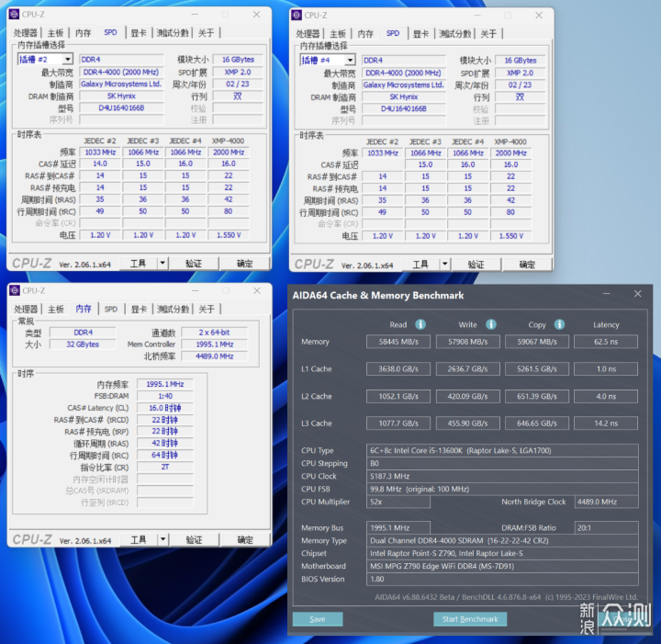This screenshot has height=644, width=661.
Task: Click L3 Cache latency 14.2 ns
Action: pyautogui.click(x=606, y=424)
